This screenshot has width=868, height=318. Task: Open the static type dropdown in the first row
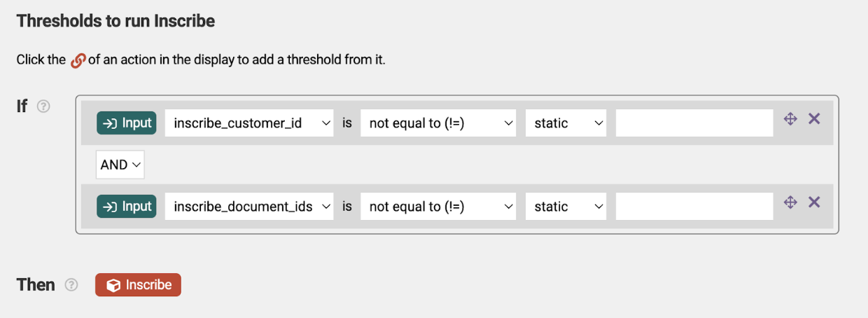[x=566, y=123]
